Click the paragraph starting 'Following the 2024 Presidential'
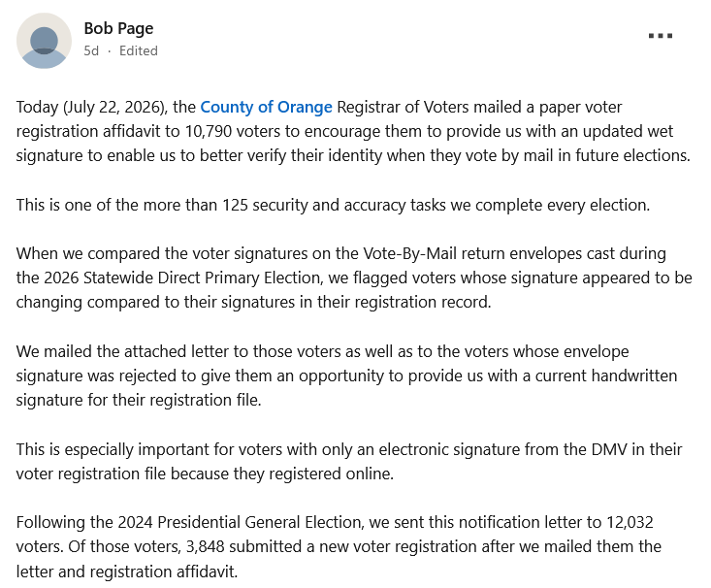The image size is (711, 588). (339, 546)
